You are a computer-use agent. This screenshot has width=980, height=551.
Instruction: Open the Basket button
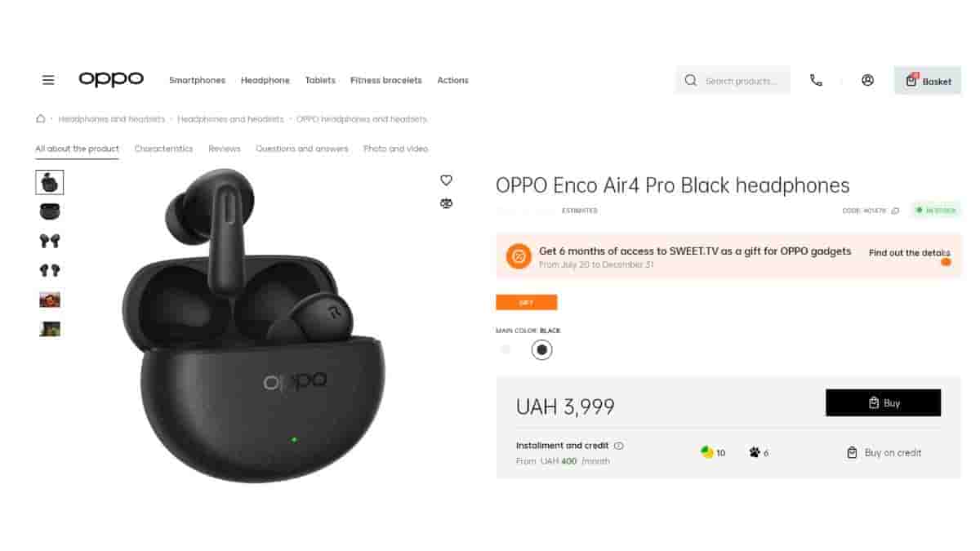[x=928, y=80]
